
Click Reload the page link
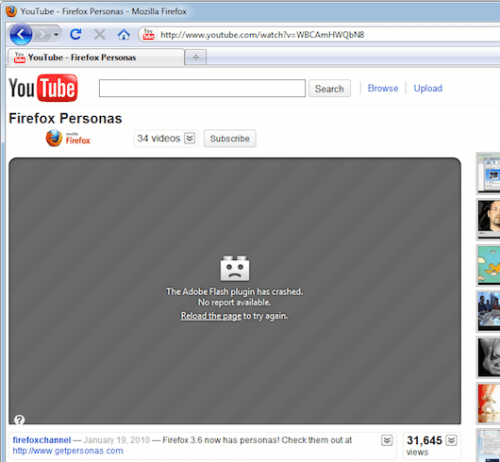tap(211, 316)
